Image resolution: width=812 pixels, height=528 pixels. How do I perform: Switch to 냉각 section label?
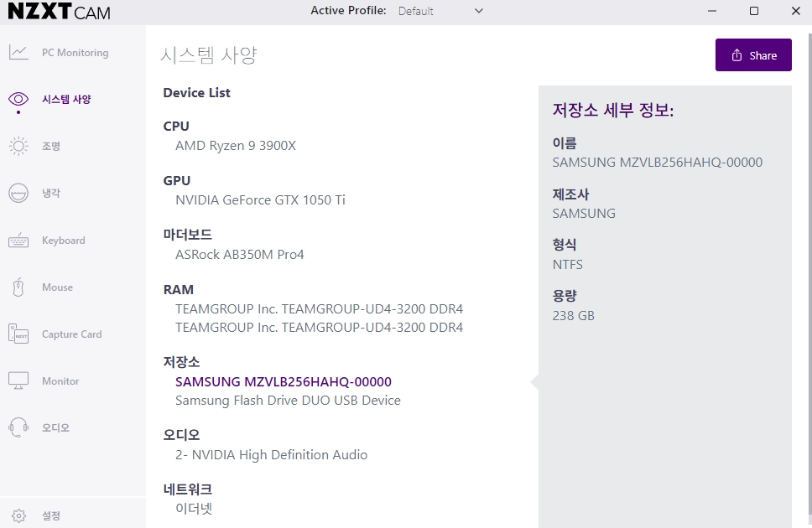pyautogui.click(x=51, y=193)
